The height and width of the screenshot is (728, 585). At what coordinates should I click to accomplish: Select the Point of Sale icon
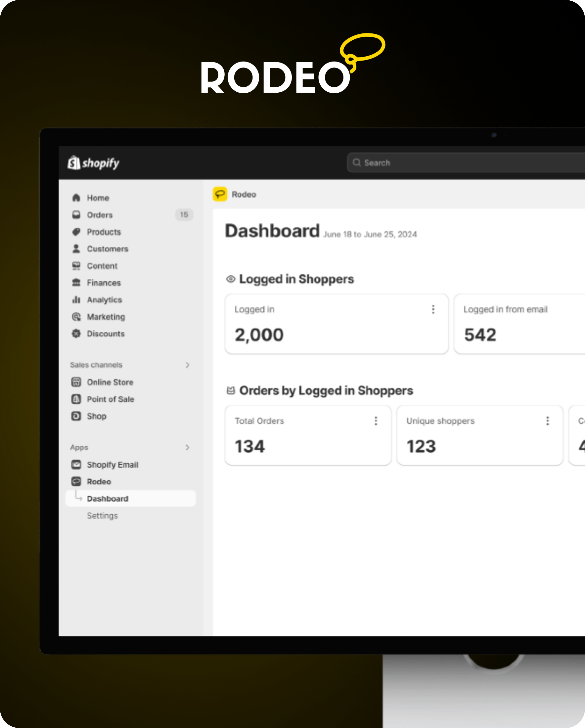pyautogui.click(x=76, y=399)
